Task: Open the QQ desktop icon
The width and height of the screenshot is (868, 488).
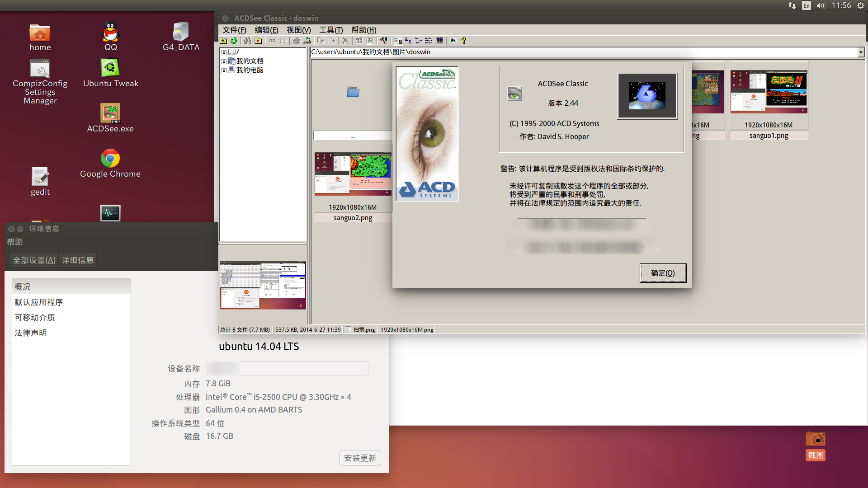Action: [x=110, y=36]
